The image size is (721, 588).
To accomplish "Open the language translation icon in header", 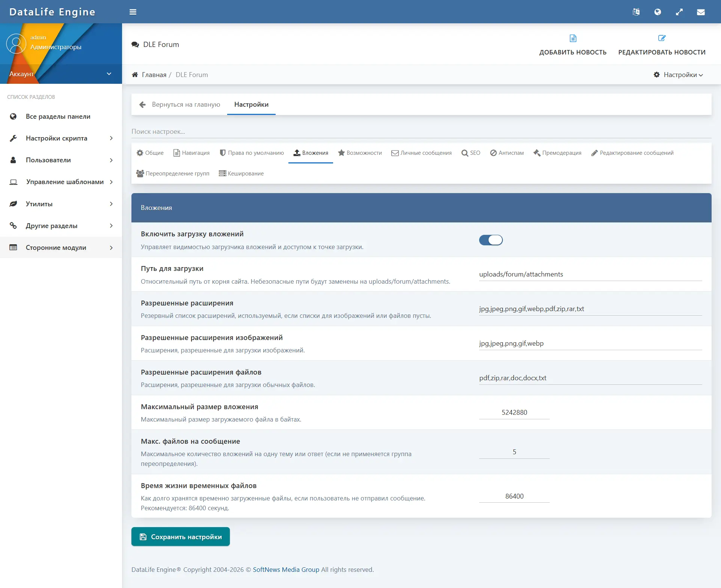I will click(636, 12).
